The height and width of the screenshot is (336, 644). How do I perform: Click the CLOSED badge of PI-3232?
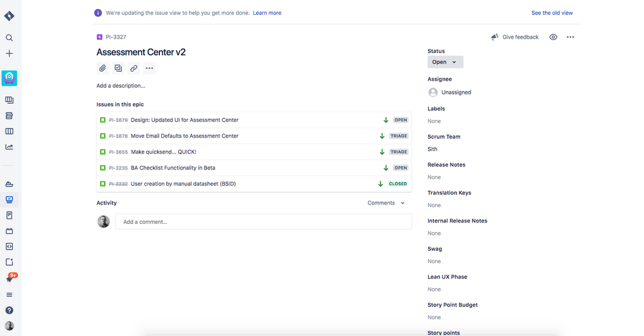[x=398, y=184]
